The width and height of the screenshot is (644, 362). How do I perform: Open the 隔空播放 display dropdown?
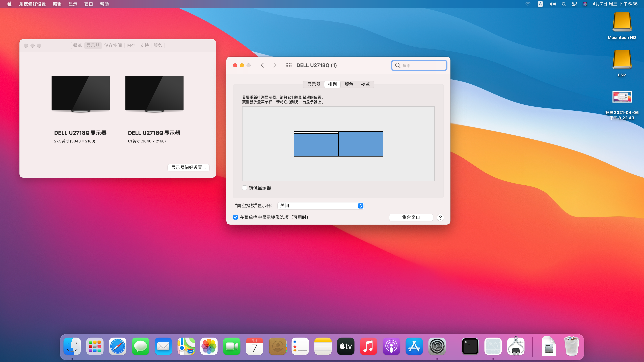click(x=320, y=206)
